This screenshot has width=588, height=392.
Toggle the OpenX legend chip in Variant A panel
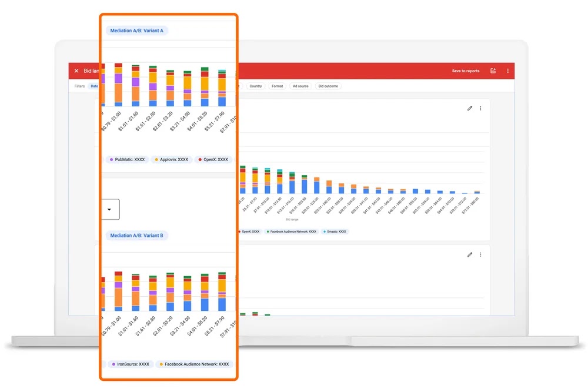point(213,160)
